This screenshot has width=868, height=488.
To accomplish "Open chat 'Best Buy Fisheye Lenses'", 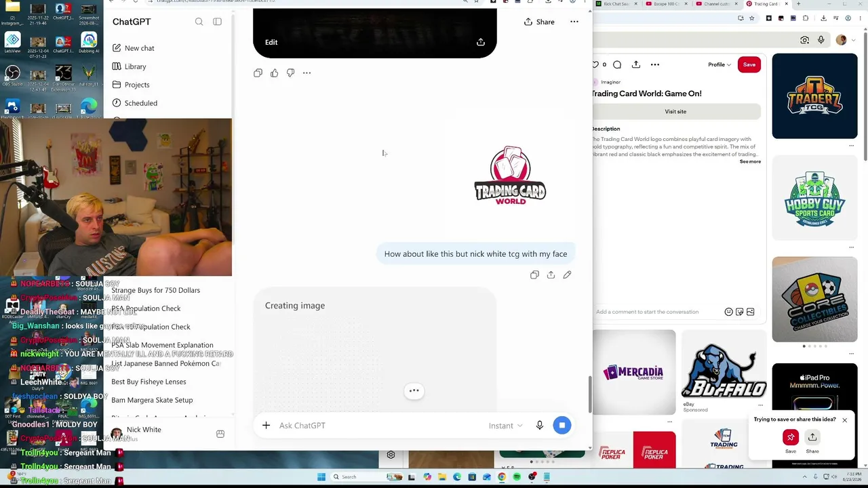I will click(149, 382).
